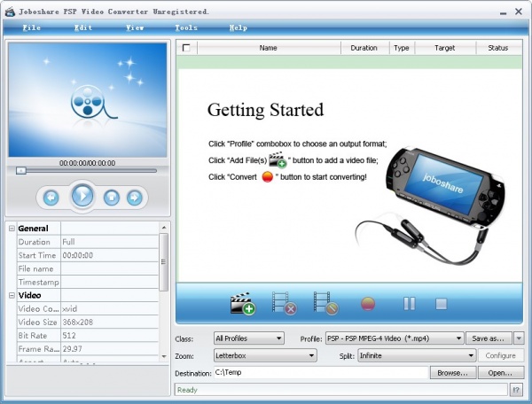Minimize the Joboshare window
The height and width of the screenshot is (404, 532).
503,12
